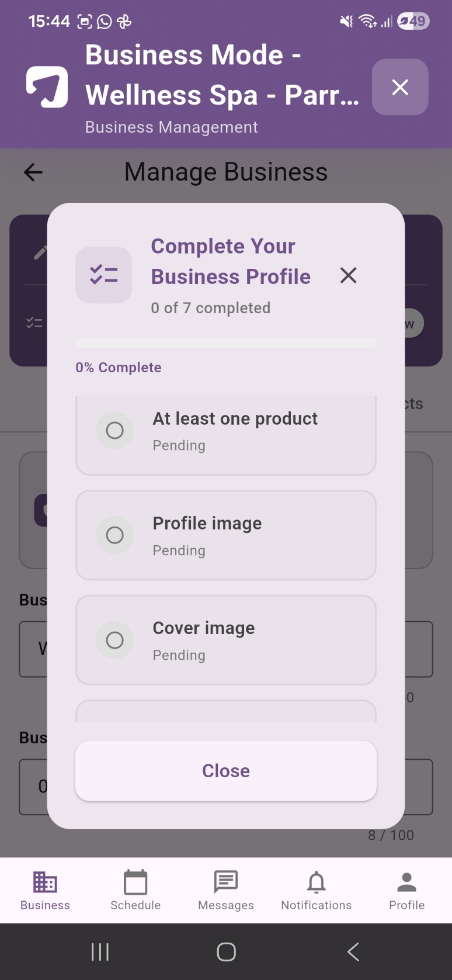Screen dimensions: 452x980
Task: Select the 'Profile image' pending radio circle
Action: pyautogui.click(x=114, y=535)
